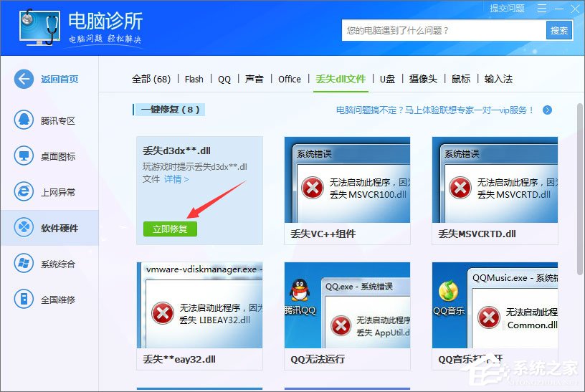Focus the problem search input field
This screenshot has width=585, height=392.
pos(443,30)
